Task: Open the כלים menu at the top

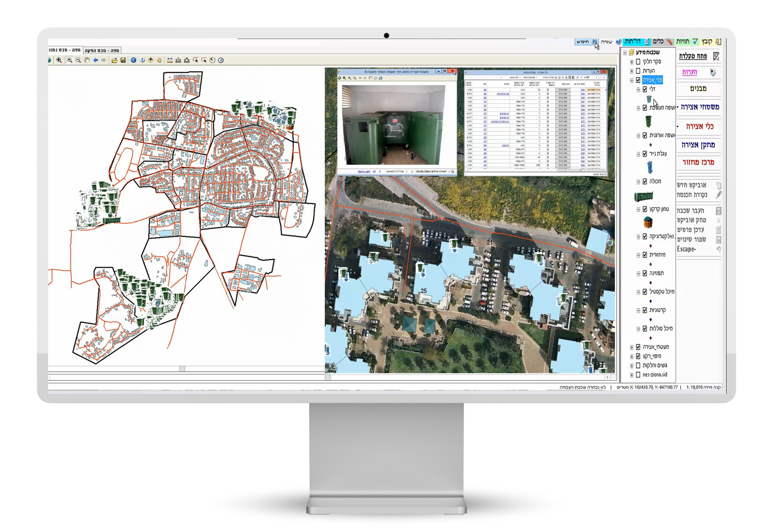Action: pyautogui.click(x=658, y=41)
